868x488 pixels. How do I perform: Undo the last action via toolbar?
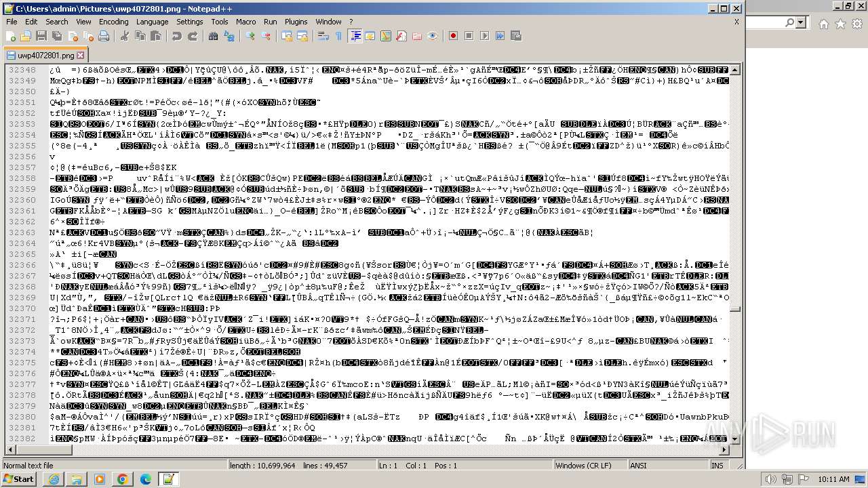176,36
